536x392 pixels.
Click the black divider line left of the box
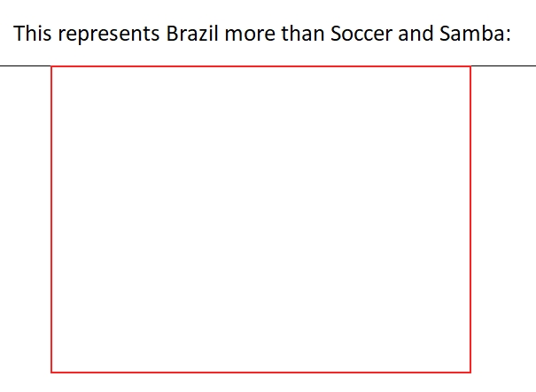(26, 65)
